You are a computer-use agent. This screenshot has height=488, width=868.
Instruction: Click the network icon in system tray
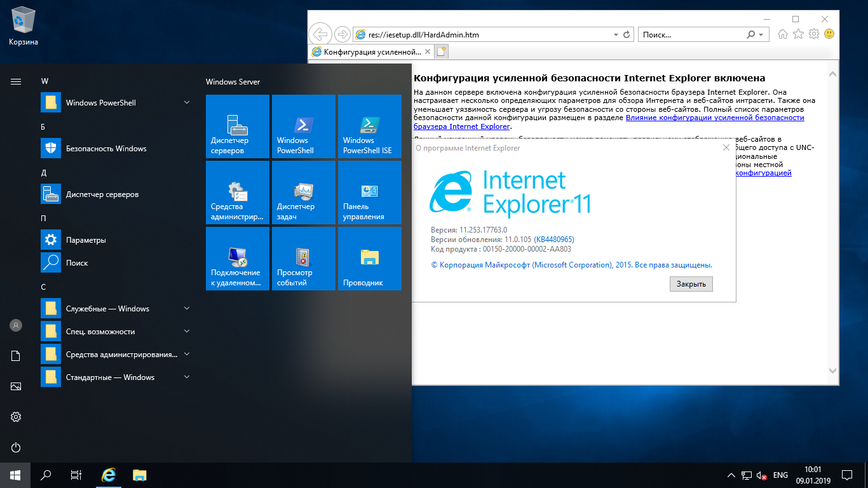(x=747, y=475)
